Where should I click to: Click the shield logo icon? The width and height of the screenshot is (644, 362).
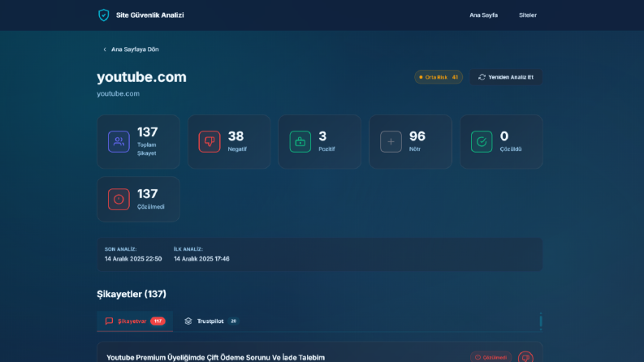[x=103, y=15]
